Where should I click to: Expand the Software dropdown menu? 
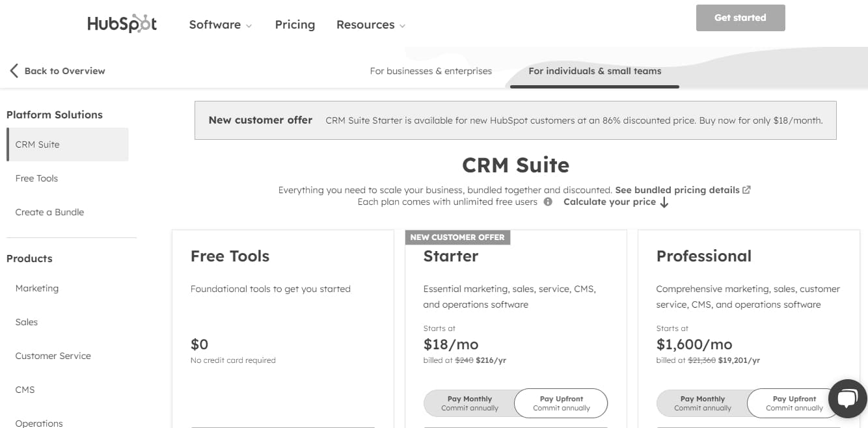coord(221,25)
